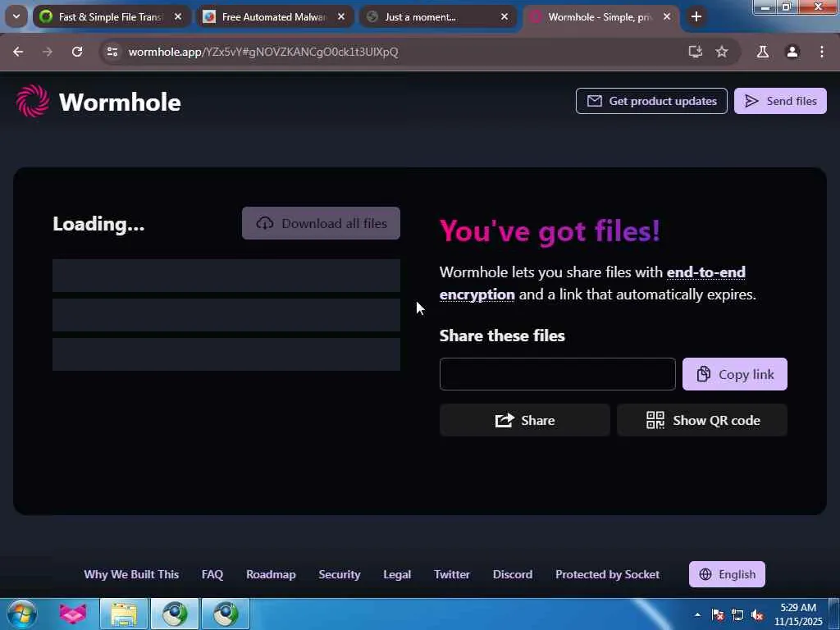The height and width of the screenshot is (630, 840).
Task: Go back to previous page
Action: click(x=18, y=52)
